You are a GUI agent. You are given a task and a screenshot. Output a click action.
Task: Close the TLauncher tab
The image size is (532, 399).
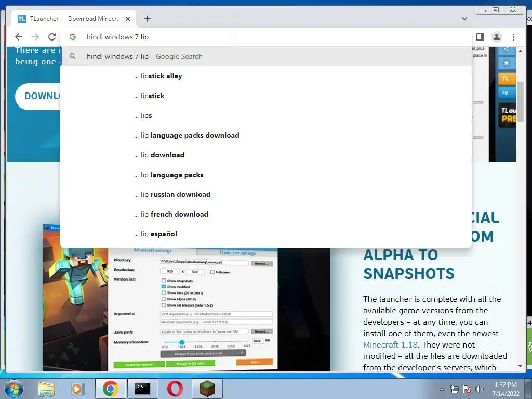point(128,19)
